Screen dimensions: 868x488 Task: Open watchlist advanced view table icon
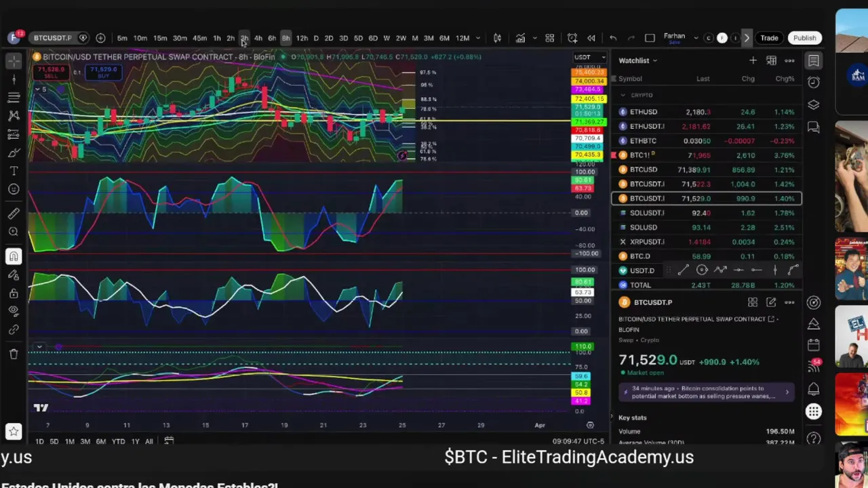(x=771, y=61)
